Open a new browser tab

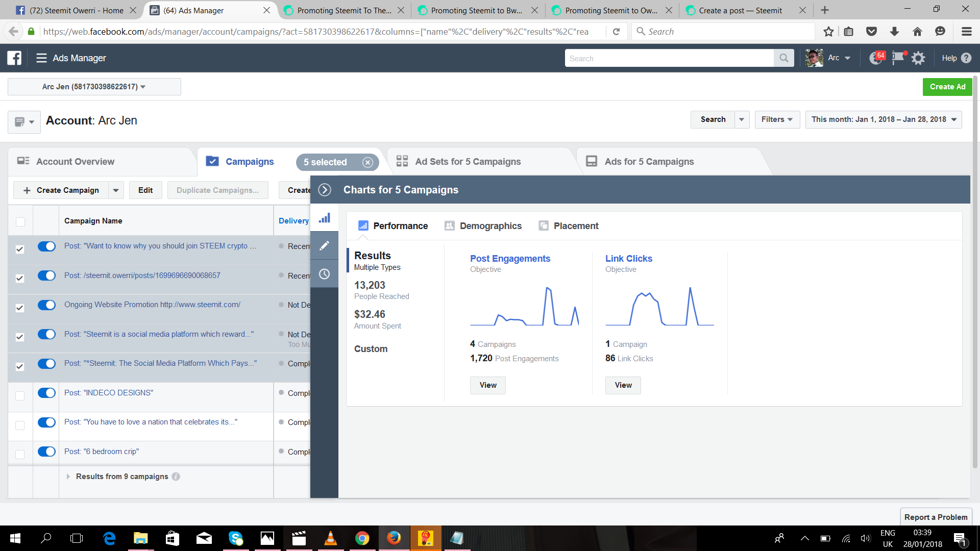[x=825, y=10]
